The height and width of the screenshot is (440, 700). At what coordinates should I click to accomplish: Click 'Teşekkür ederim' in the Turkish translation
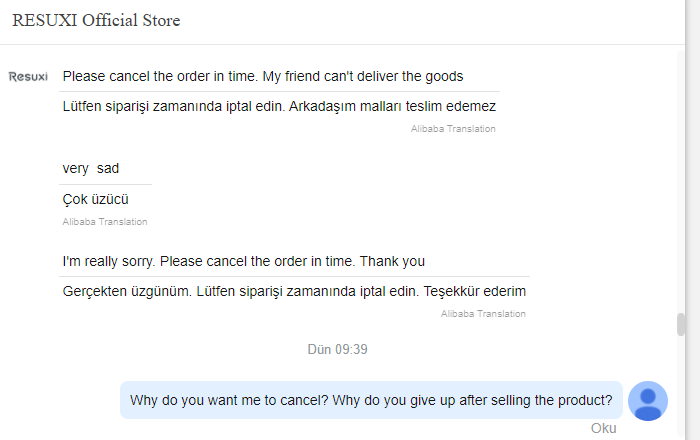(475, 291)
